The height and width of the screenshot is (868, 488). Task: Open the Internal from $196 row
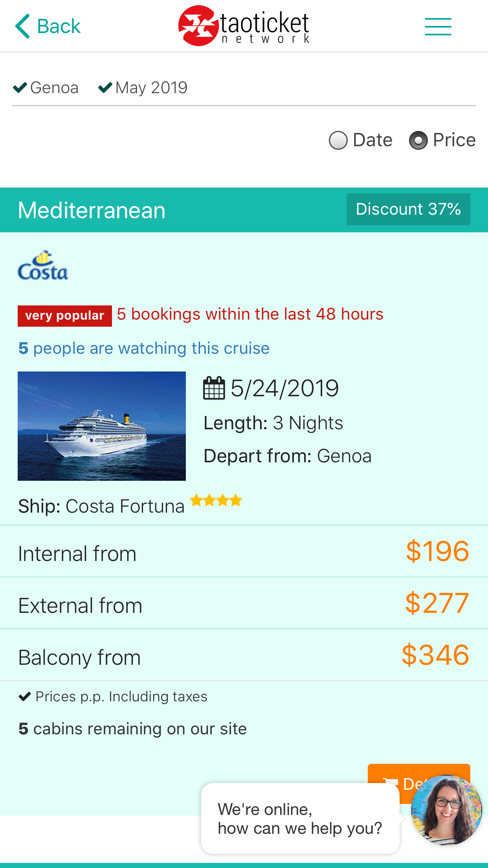(244, 552)
